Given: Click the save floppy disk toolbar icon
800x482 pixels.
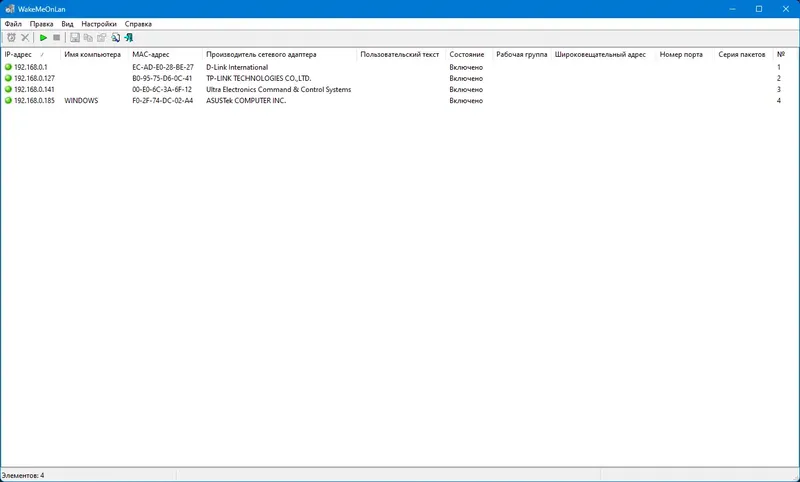Looking at the screenshot, I should pos(75,38).
